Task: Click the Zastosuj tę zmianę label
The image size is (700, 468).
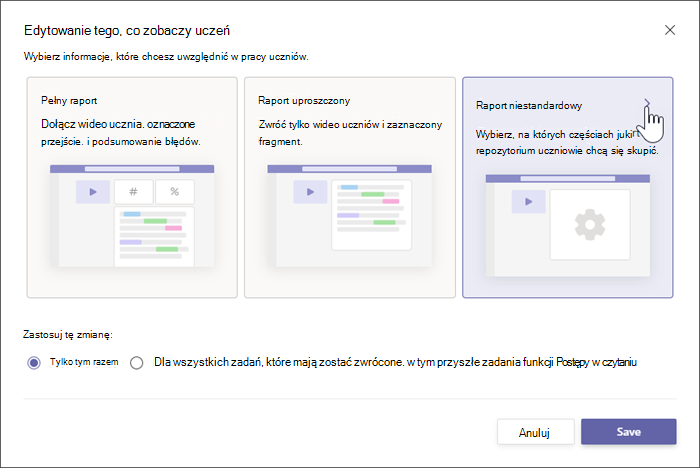Action: 68,334
